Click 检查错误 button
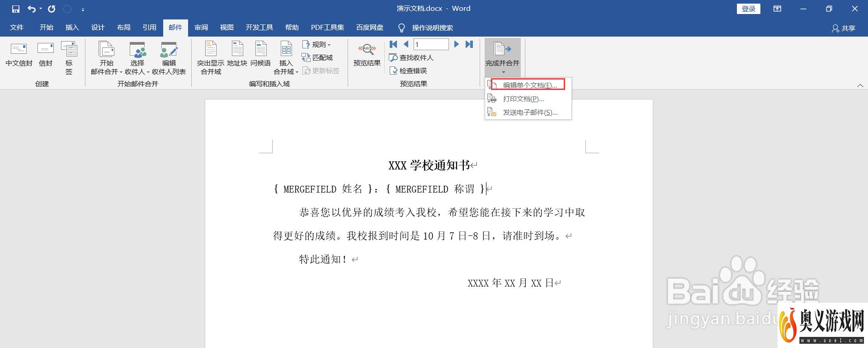The width and height of the screenshot is (868, 348). (408, 71)
